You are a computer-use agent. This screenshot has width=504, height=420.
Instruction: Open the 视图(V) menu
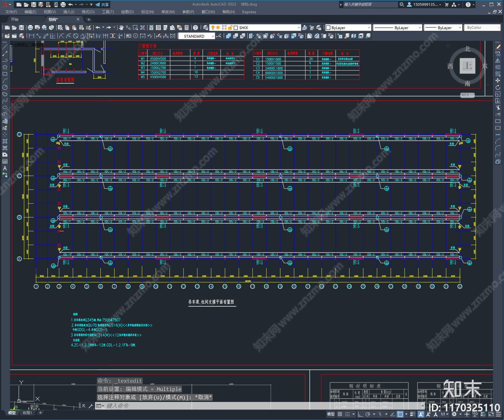(50, 12)
